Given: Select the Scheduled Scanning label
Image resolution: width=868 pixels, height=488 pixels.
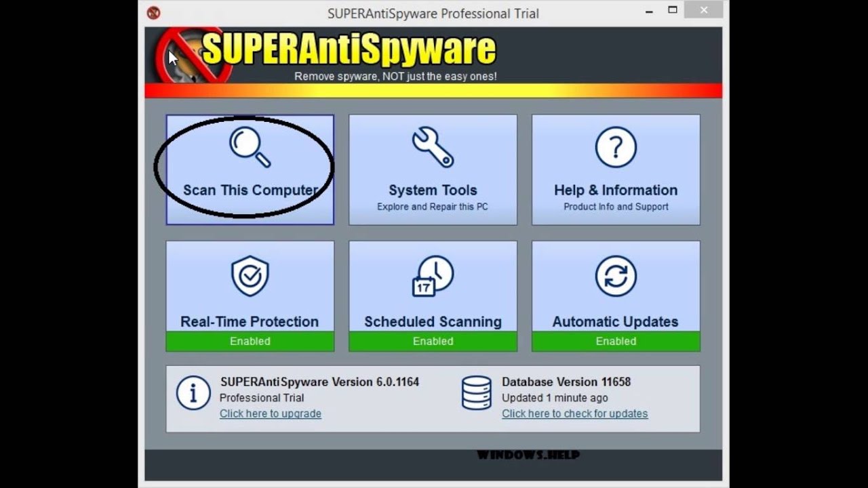Looking at the screenshot, I should click(x=433, y=321).
